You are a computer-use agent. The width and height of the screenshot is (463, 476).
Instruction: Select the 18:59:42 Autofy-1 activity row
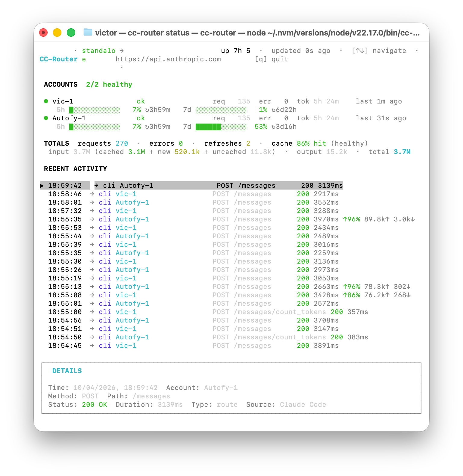[191, 186]
